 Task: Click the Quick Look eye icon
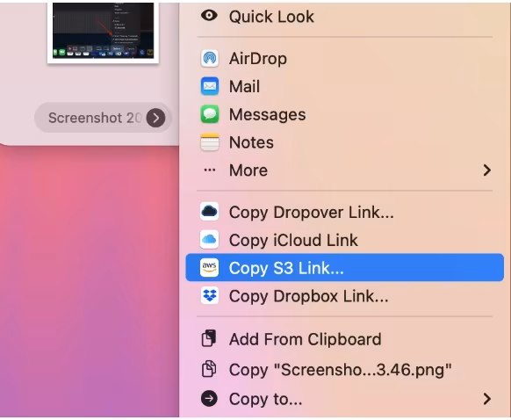coord(209,15)
